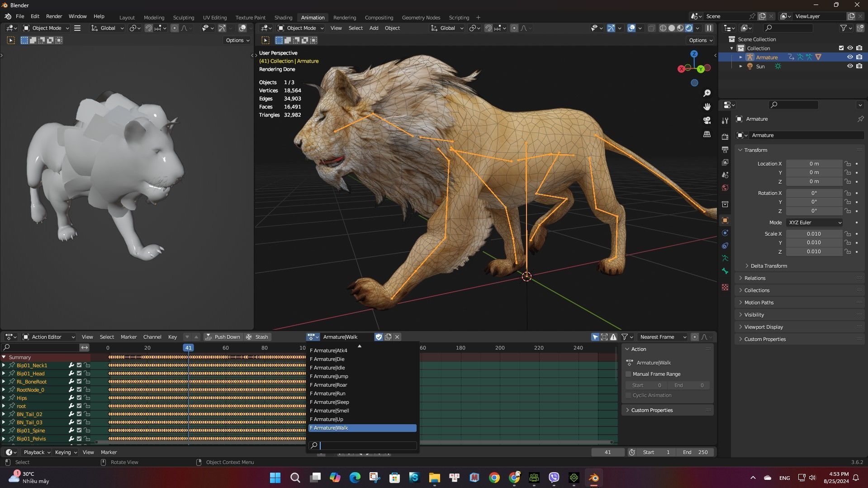Open Nearest Frame snapping dropdown

[x=663, y=337]
